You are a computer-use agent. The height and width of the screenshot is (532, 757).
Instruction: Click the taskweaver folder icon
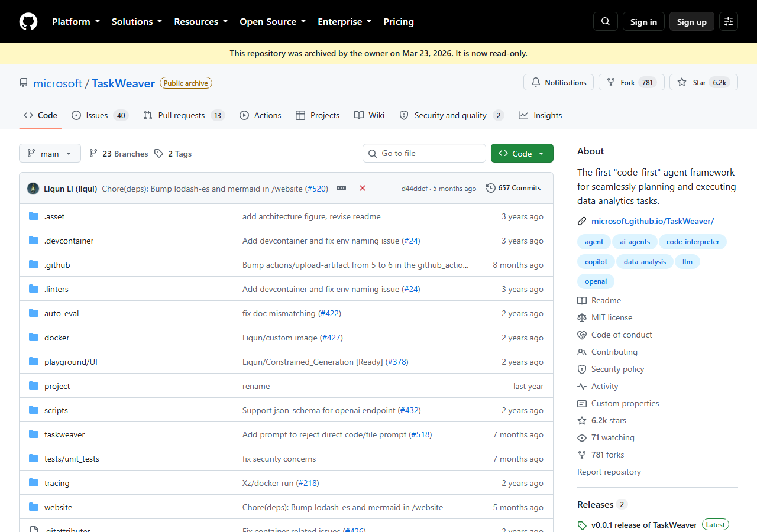(34, 434)
